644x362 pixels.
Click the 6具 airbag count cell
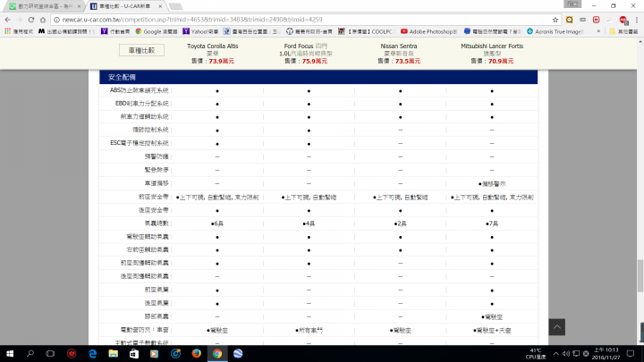coord(216,223)
